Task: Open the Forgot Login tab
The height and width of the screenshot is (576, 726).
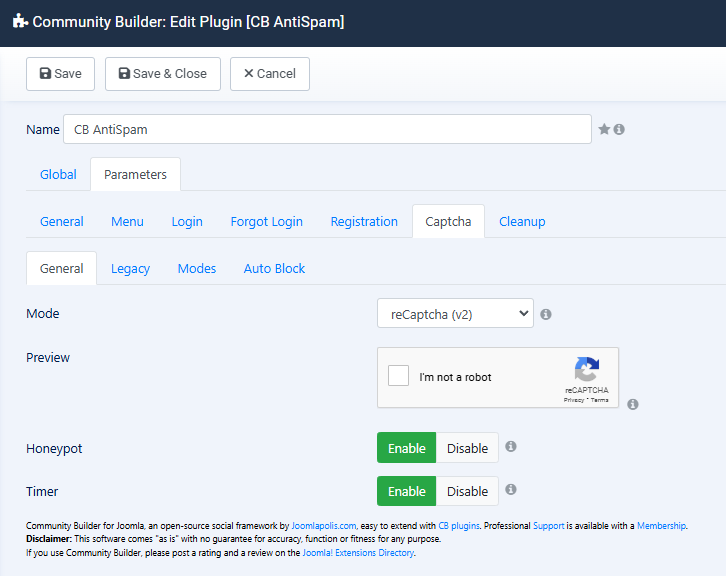Action: [267, 222]
